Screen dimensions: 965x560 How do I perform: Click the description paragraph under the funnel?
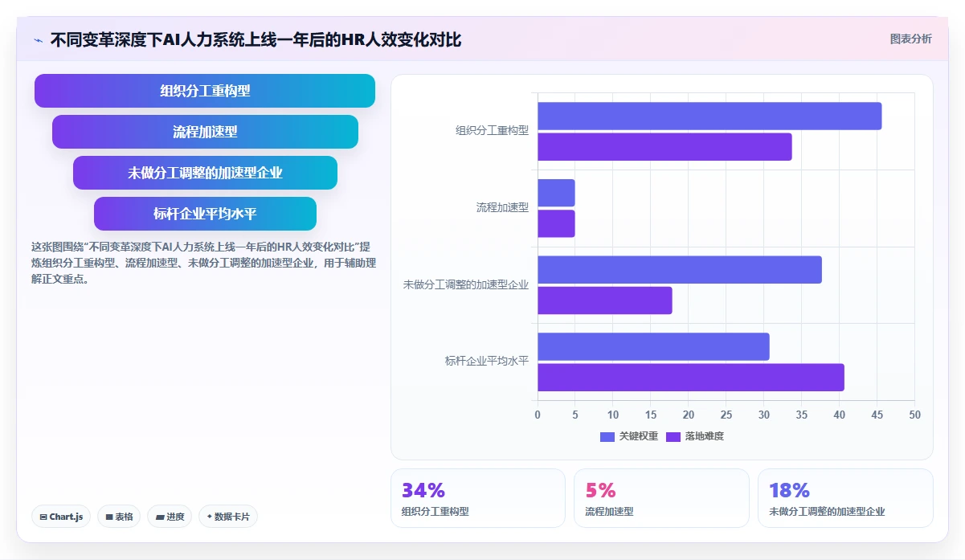(x=203, y=263)
